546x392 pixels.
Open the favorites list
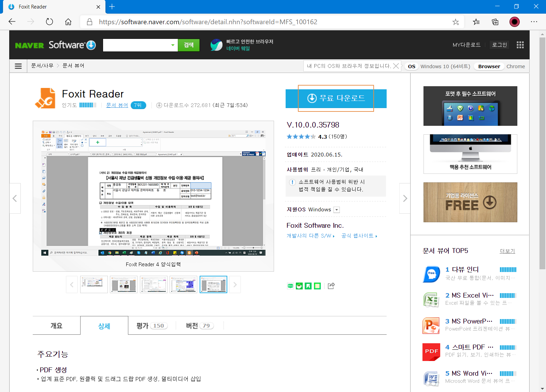tap(476, 22)
